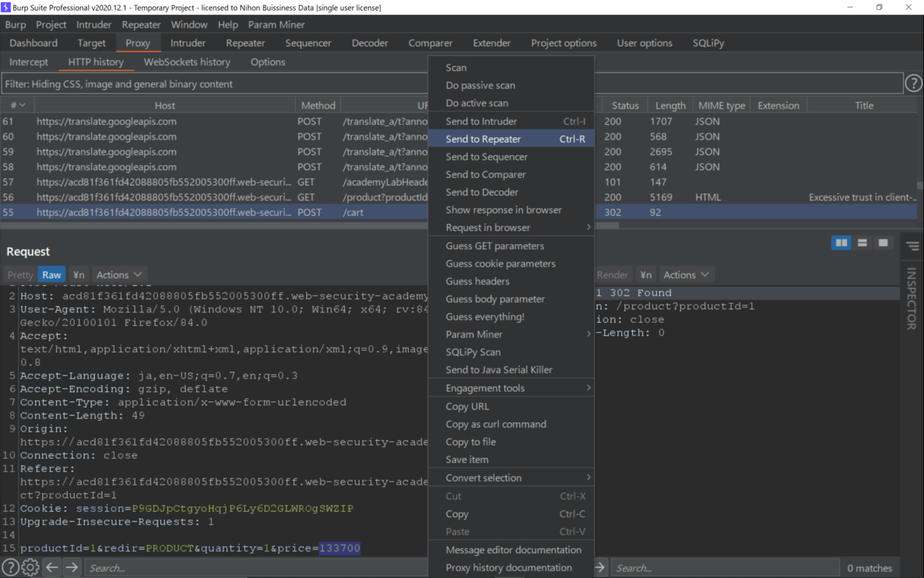Open the Intercept sub-tab
This screenshot has height=578, width=924.
click(28, 62)
